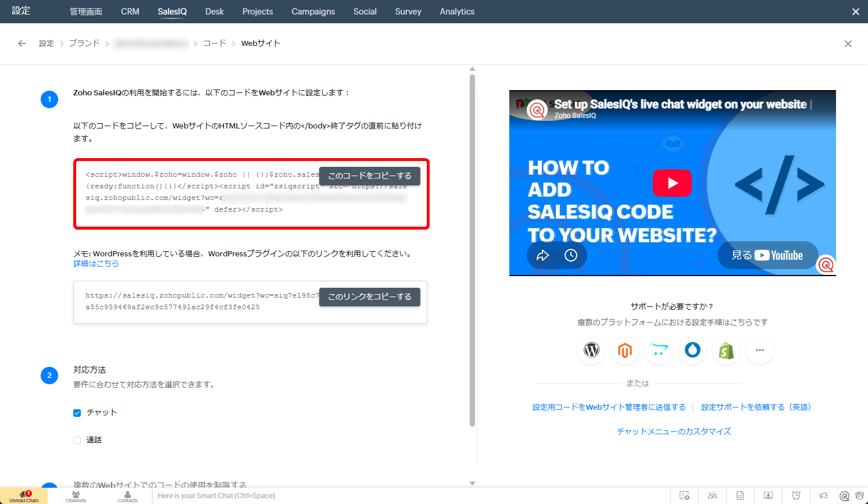Open Unread Chats in the bottom bar
Viewport: 868px width, 504px height.
click(24, 496)
